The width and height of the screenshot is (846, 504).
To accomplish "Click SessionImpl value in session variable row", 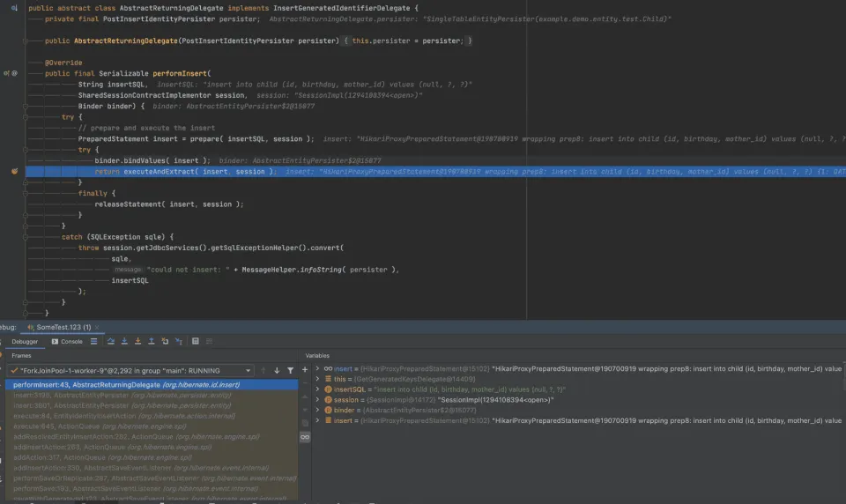I will pyautogui.click(x=495, y=400).
